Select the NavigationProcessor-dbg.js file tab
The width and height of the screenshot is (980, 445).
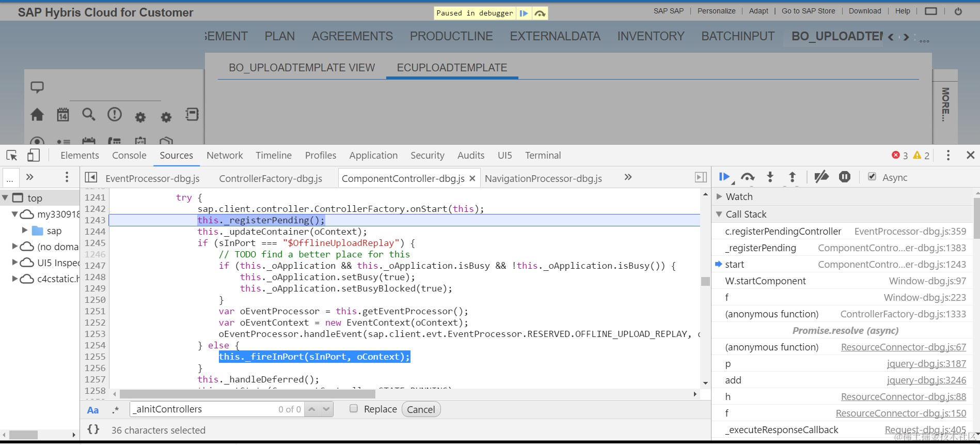click(543, 178)
